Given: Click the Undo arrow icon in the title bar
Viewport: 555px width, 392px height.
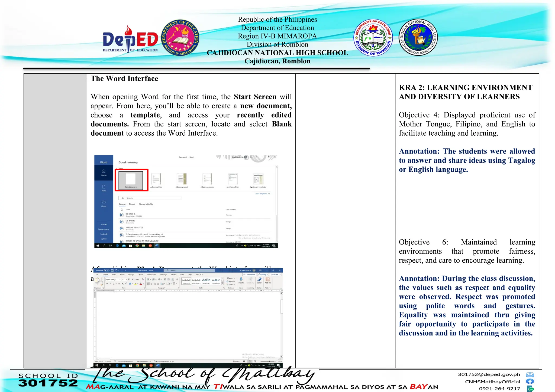Looking at the screenshot, I should coord(116,270).
